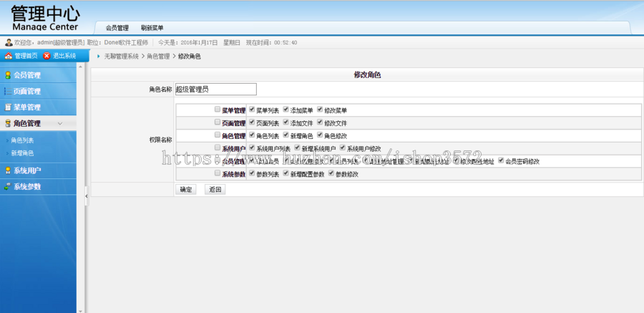
Task: Uncheck the 新增角色 permission checkbox
Action: tap(286, 135)
